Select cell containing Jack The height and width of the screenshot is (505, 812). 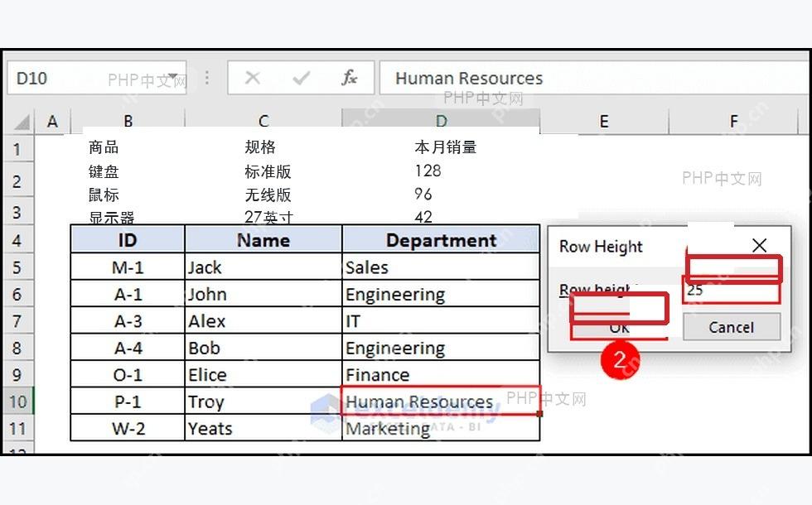coord(263,267)
